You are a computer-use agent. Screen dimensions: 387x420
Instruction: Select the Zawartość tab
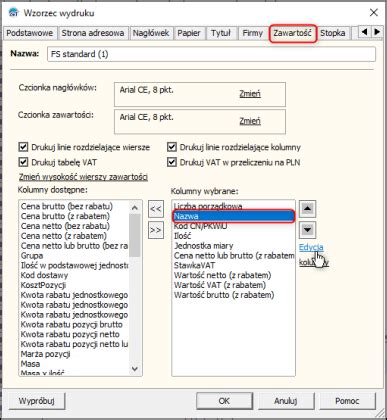pyautogui.click(x=293, y=33)
